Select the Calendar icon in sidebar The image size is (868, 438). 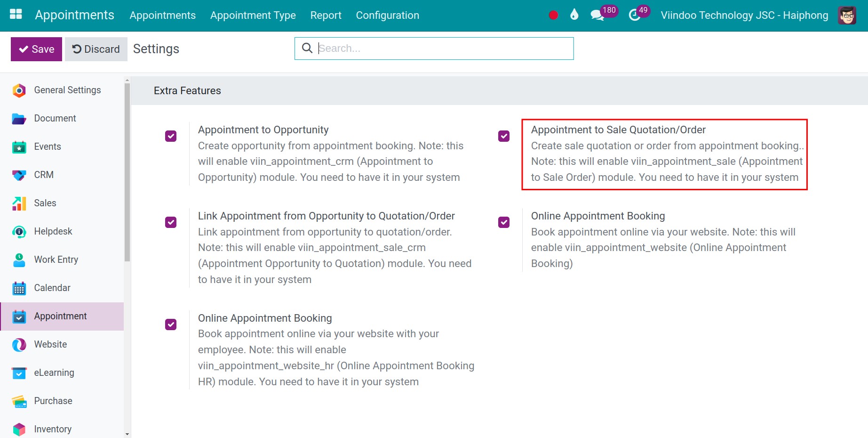tap(19, 288)
